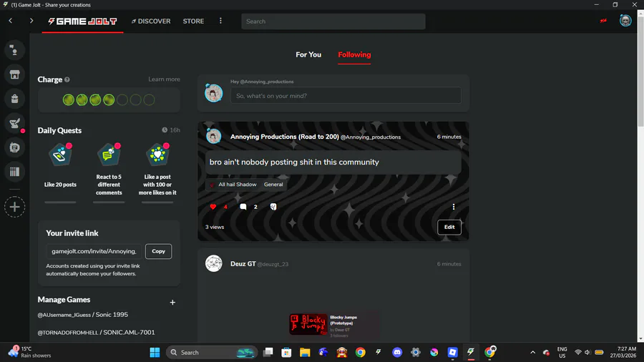
Task: Open the red bolt notifications icon
Action: coord(603,21)
